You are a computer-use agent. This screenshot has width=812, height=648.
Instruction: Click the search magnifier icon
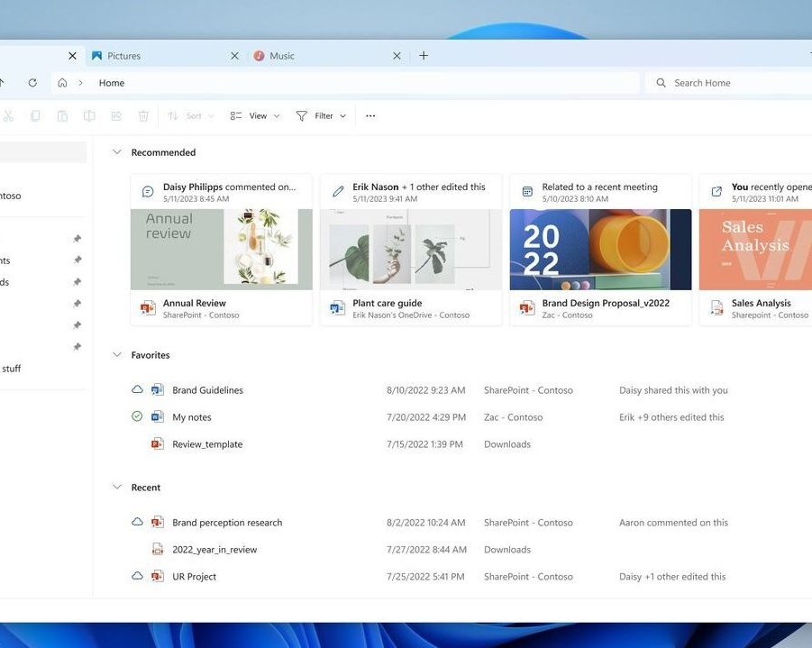tap(661, 83)
